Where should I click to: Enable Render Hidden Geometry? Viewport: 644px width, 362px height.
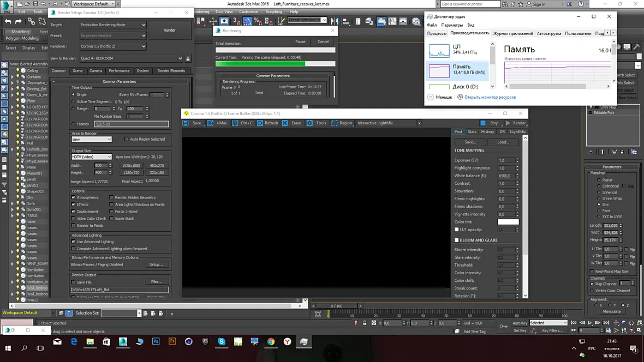[x=111, y=197]
